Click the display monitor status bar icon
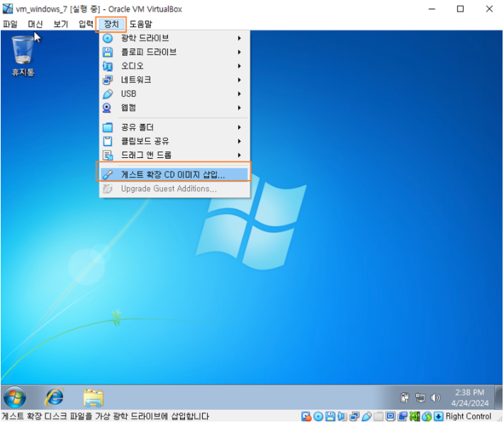Viewport: 504px width, 425px height. [390, 416]
